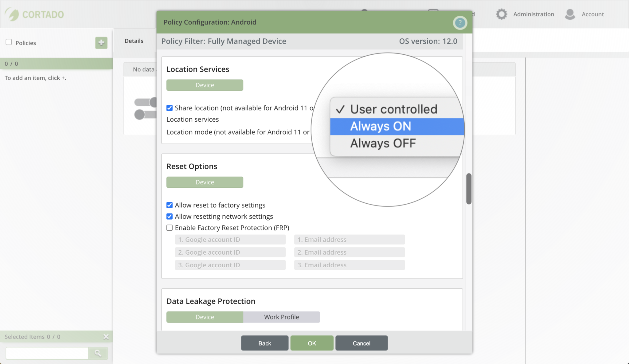Click the Back button
The height and width of the screenshot is (364, 629).
[264, 343]
